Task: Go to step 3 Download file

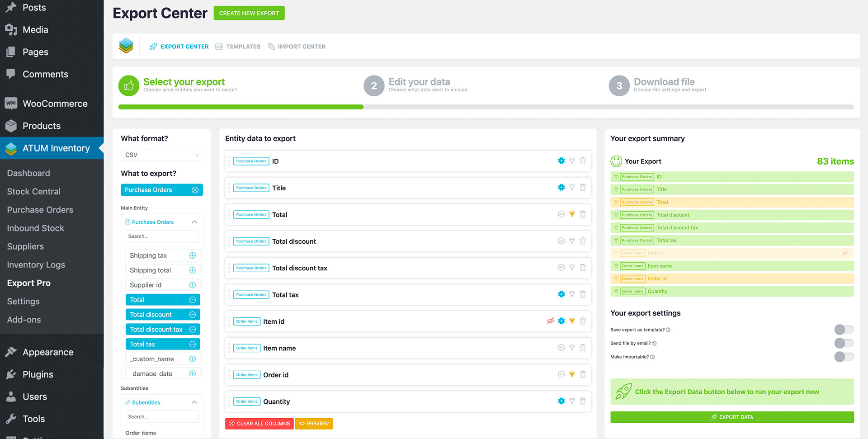Action: (x=658, y=85)
